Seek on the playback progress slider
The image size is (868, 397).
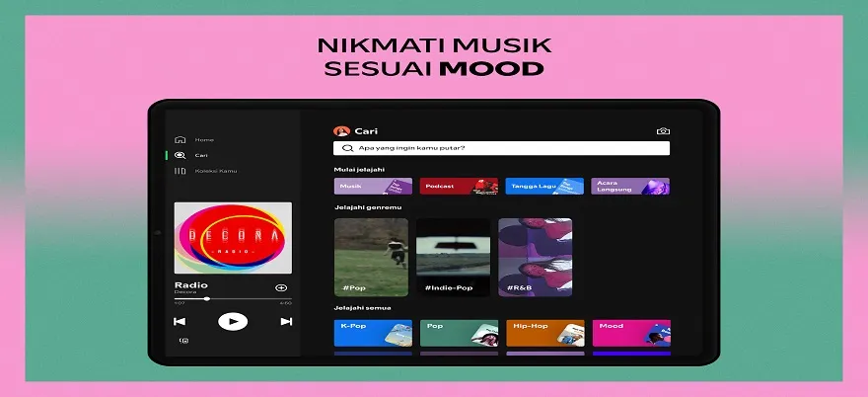(233, 299)
